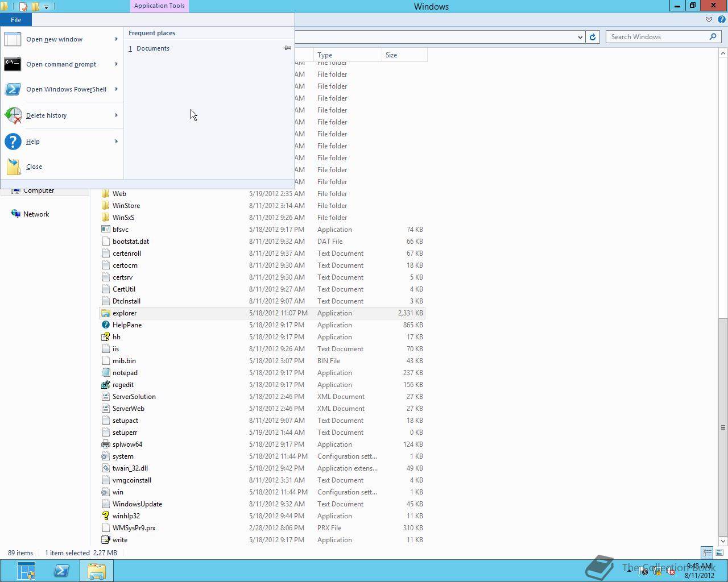Viewport: 728px width, 582px height.
Task: Click the taskbar clock and date
Action: [x=699, y=571]
